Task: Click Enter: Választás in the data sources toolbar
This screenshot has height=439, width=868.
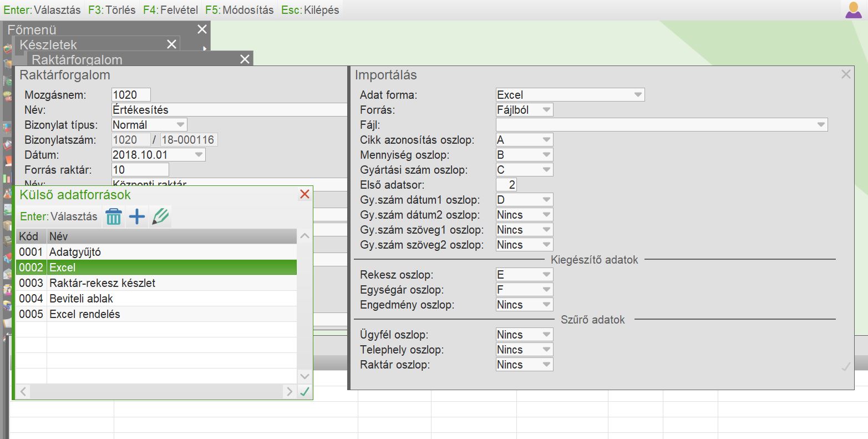Action: (59, 216)
